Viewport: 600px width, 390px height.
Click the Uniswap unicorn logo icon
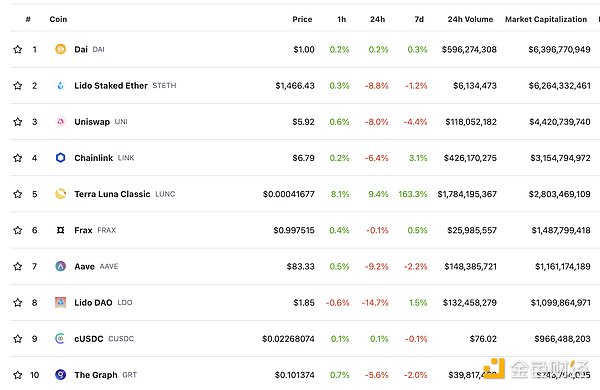[x=60, y=122]
